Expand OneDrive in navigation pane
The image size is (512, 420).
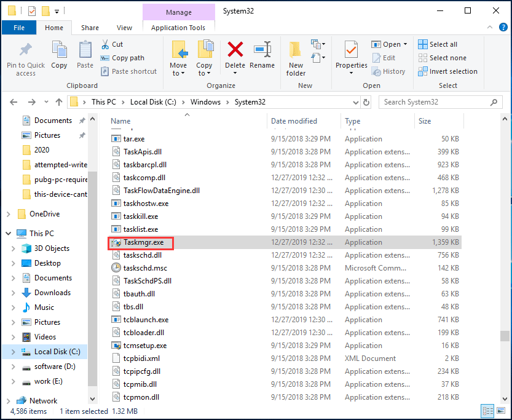point(9,214)
